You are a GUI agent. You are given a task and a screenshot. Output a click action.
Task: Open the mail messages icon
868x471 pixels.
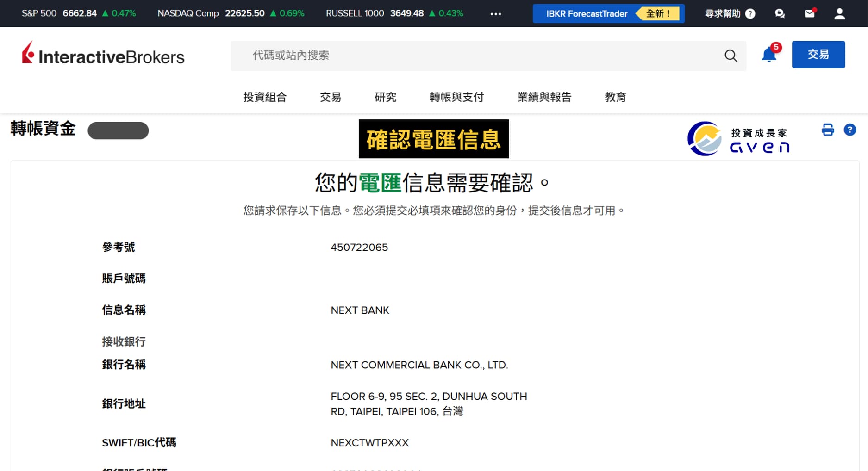pyautogui.click(x=809, y=14)
